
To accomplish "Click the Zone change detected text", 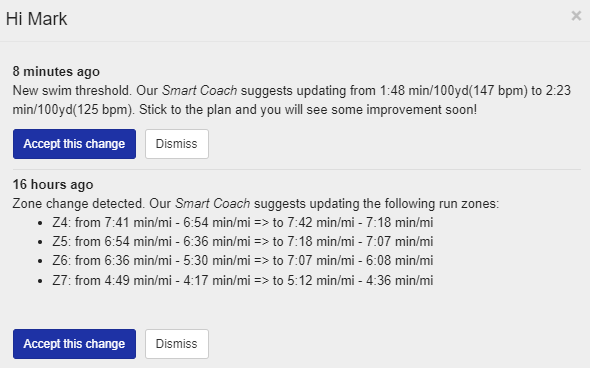I will coord(78,204).
